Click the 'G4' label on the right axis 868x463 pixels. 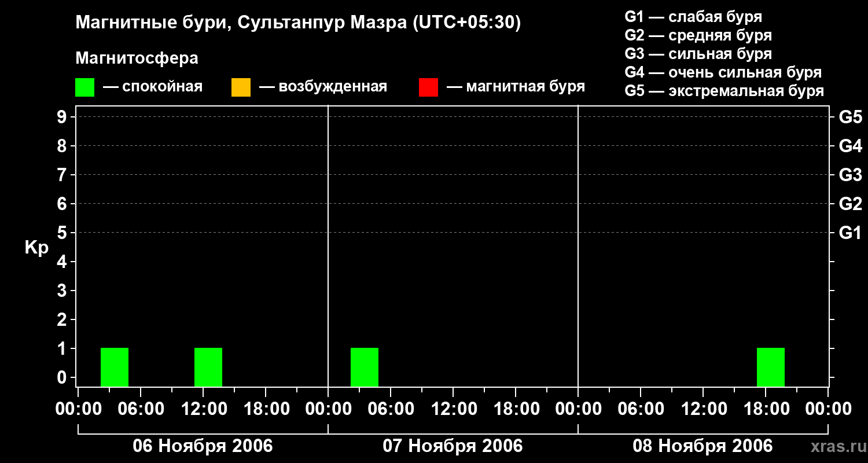click(851, 146)
